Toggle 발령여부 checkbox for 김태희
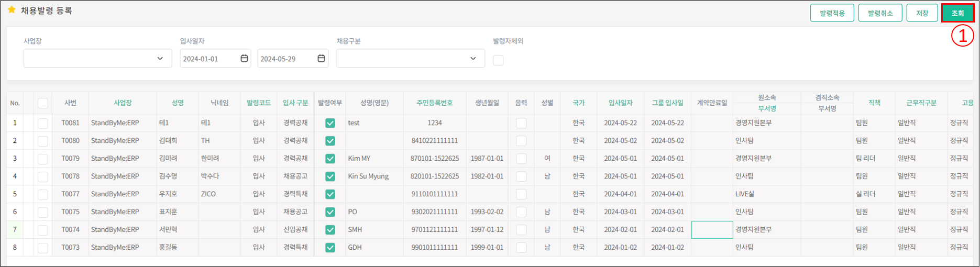The image size is (980, 267). pos(330,141)
